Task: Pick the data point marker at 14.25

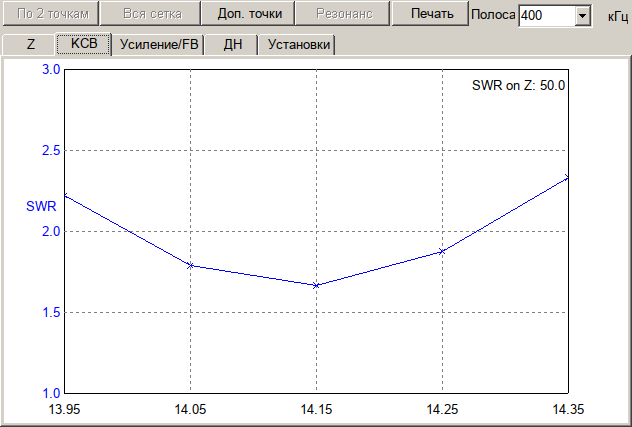Action: [442, 251]
